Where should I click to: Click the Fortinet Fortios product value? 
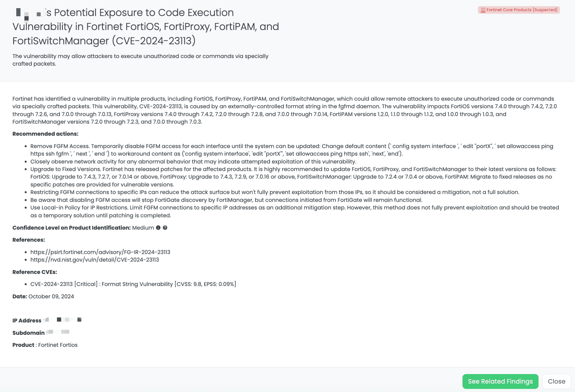tap(58, 345)
